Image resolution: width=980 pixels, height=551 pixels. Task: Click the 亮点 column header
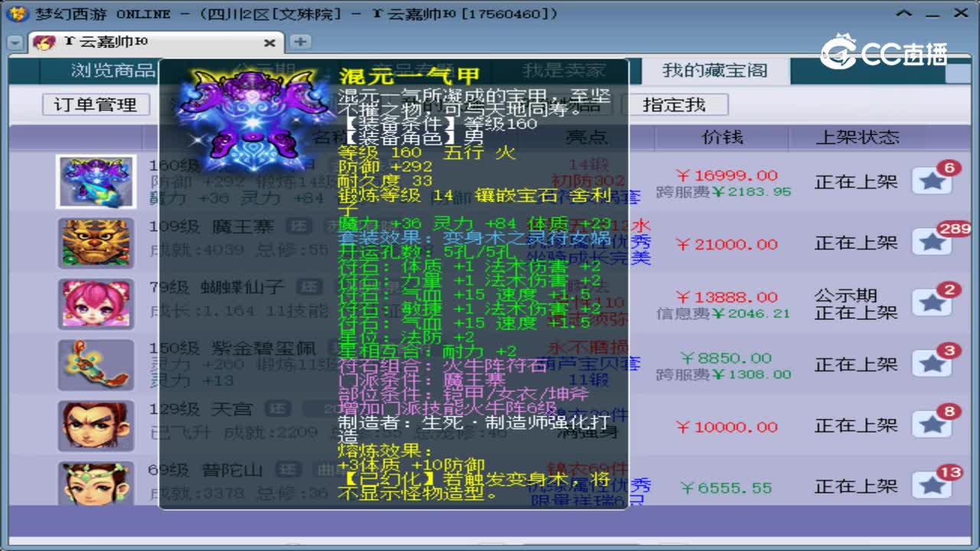click(586, 137)
